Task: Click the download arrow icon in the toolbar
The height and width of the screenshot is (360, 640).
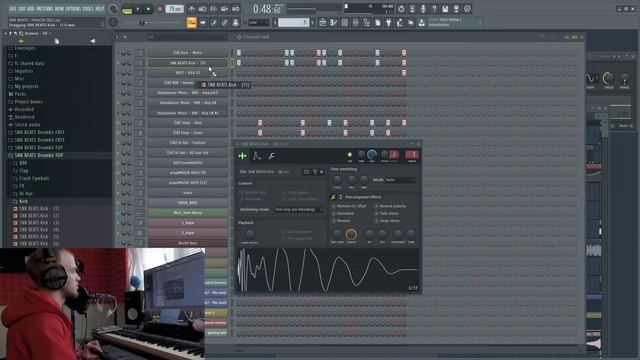Action: pyautogui.click(x=421, y=23)
